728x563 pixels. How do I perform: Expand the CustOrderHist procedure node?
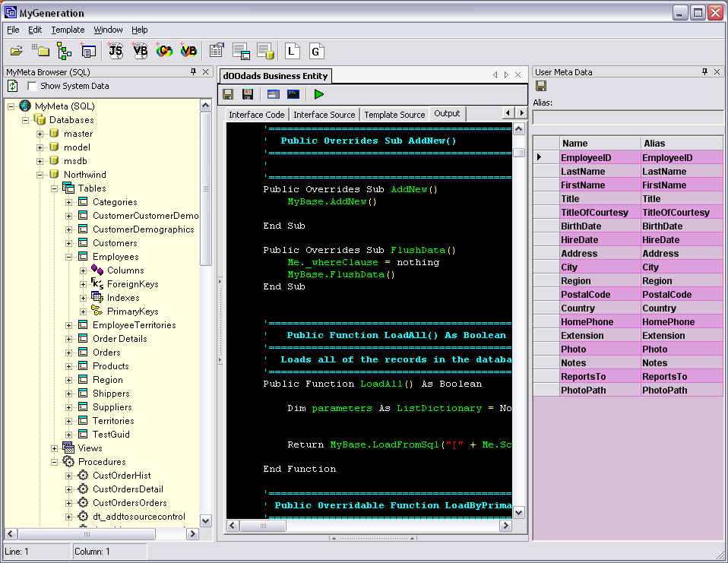point(68,476)
